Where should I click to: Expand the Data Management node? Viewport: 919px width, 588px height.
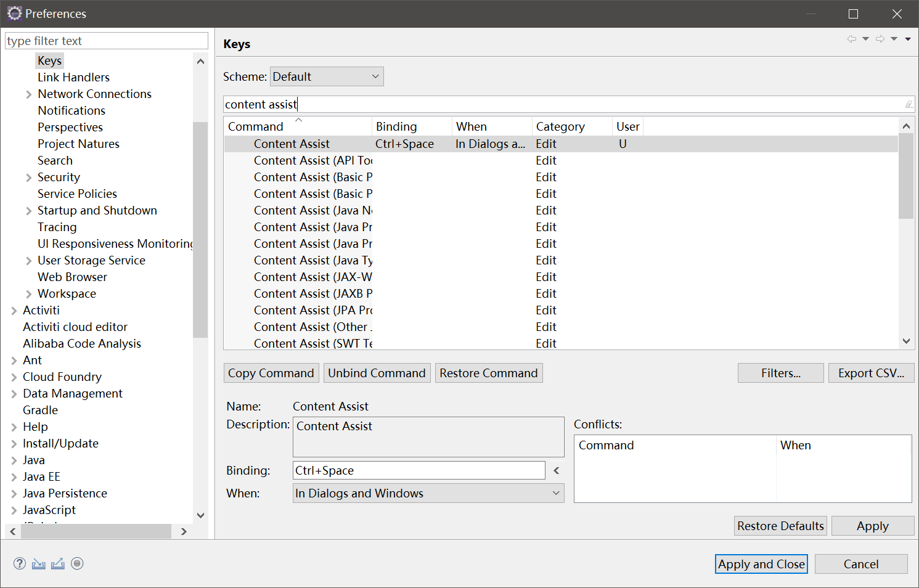click(14, 394)
